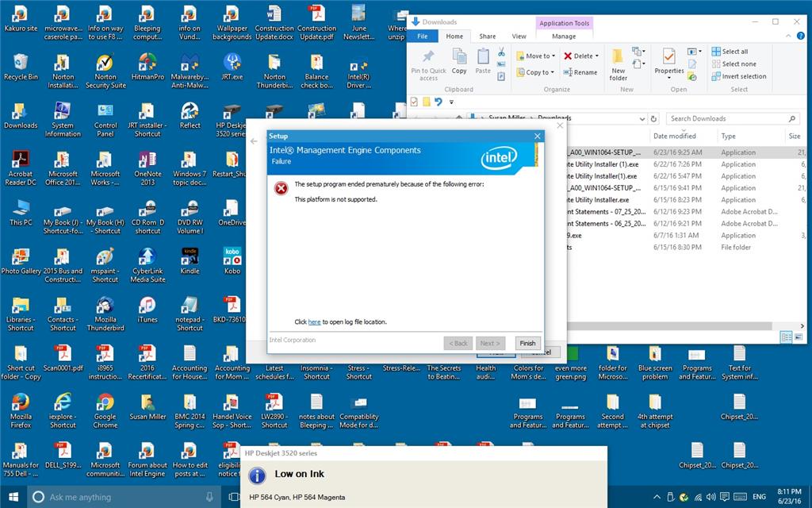Open the Recycle Bin desktop icon
812x508 pixels.
(x=21, y=67)
